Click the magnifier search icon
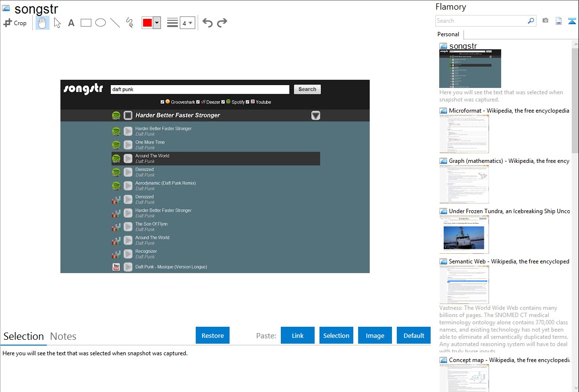The width and height of the screenshot is (579, 392). click(531, 21)
